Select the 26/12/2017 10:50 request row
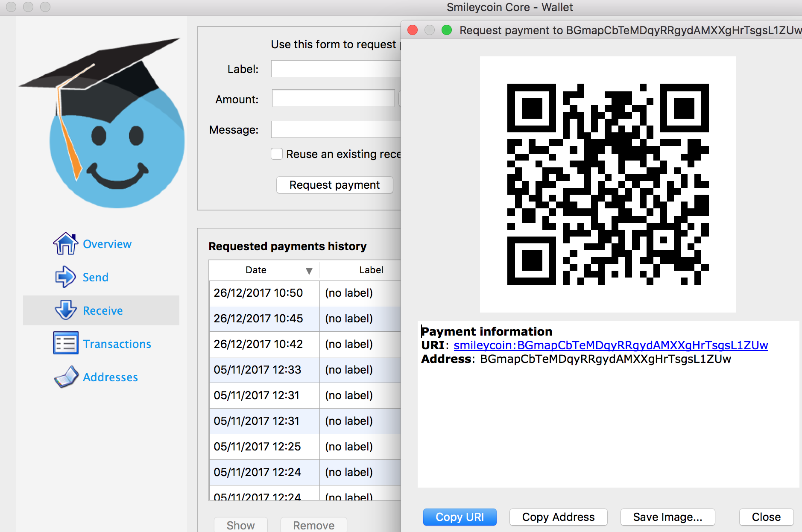Viewport: 802px width, 532px height. [305, 293]
